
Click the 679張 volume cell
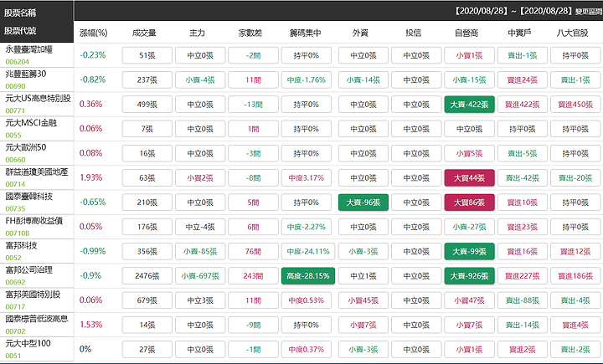click(147, 300)
